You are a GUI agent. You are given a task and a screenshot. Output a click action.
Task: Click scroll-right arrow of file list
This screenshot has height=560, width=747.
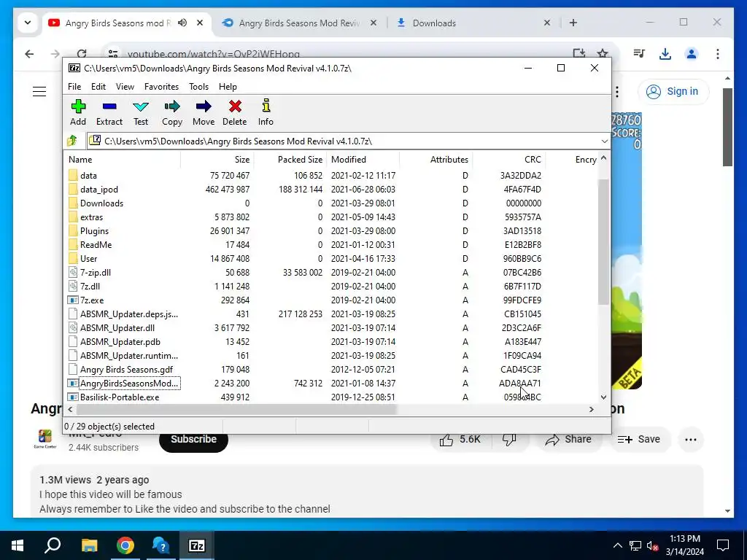[592, 409]
